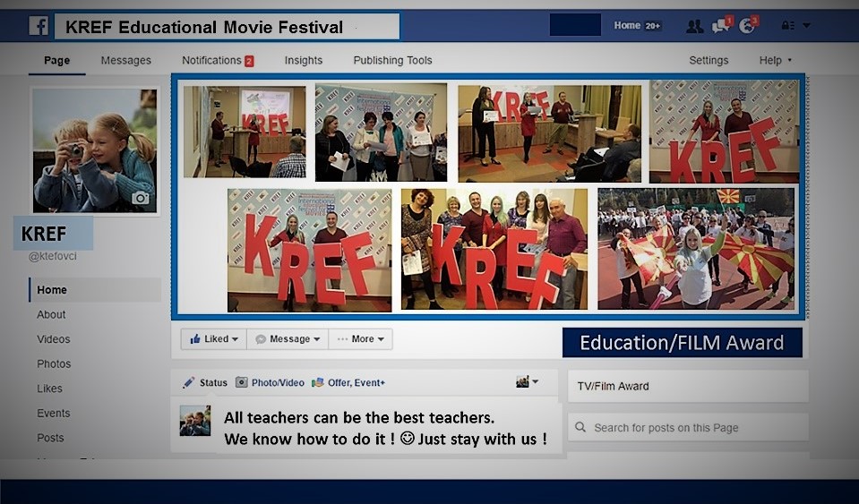Open Likes in the left sidebar
Viewport: 859px width, 504px height.
click(x=49, y=389)
